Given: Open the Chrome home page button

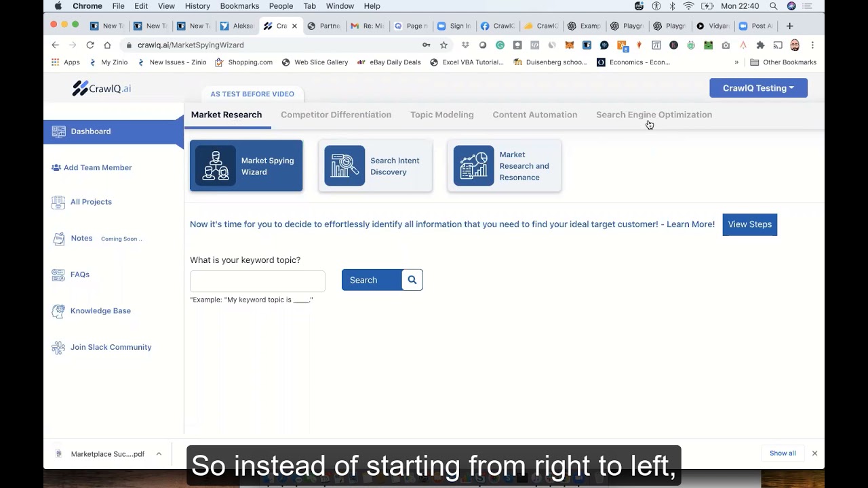Looking at the screenshot, I should (x=107, y=45).
